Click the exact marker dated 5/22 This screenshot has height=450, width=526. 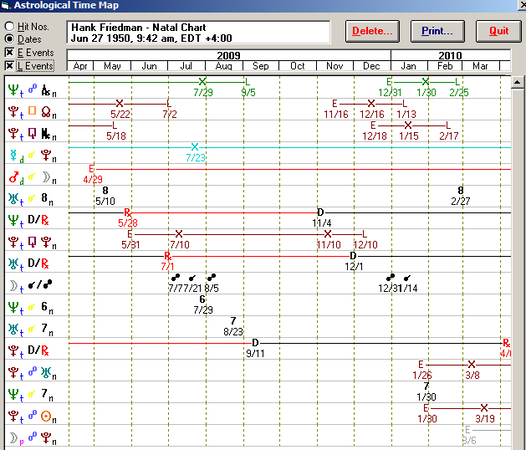pos(119,103)
